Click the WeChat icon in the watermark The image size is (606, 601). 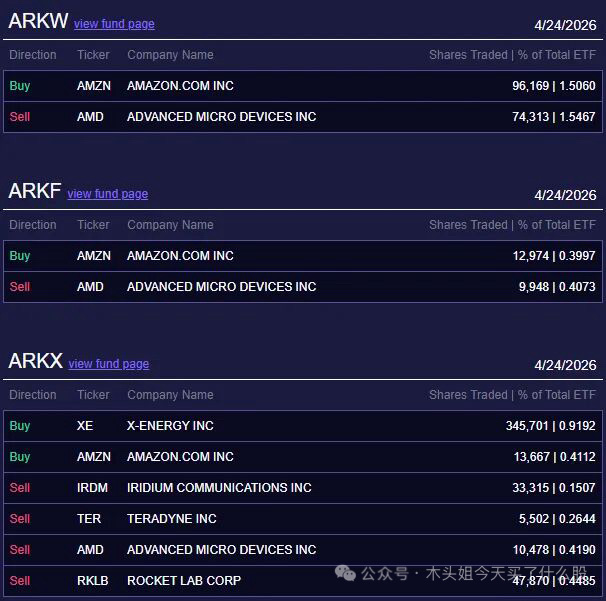(x=345, y=573)
